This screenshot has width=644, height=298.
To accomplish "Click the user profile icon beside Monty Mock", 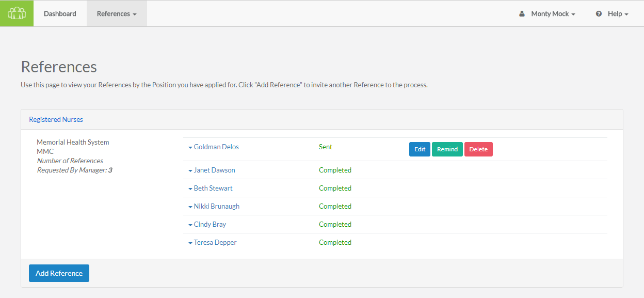I will tap(521, 14).
